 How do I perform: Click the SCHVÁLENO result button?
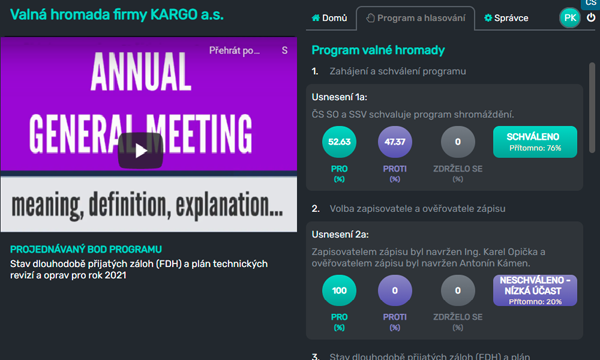[x=535, y=142]
